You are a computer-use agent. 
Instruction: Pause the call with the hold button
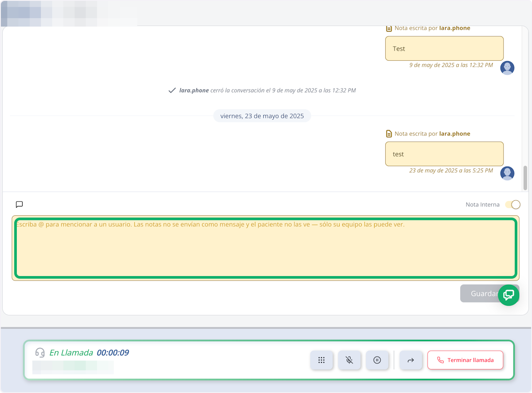click(377, 360)
